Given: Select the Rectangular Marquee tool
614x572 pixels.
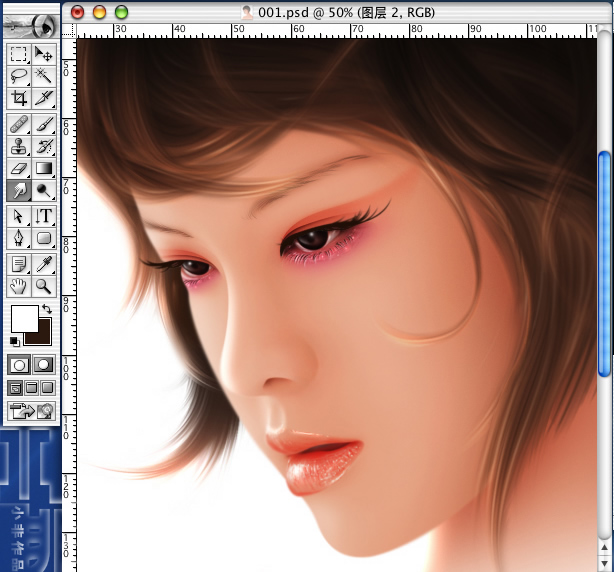Looking at the screenshot, I should click(18, 54).
